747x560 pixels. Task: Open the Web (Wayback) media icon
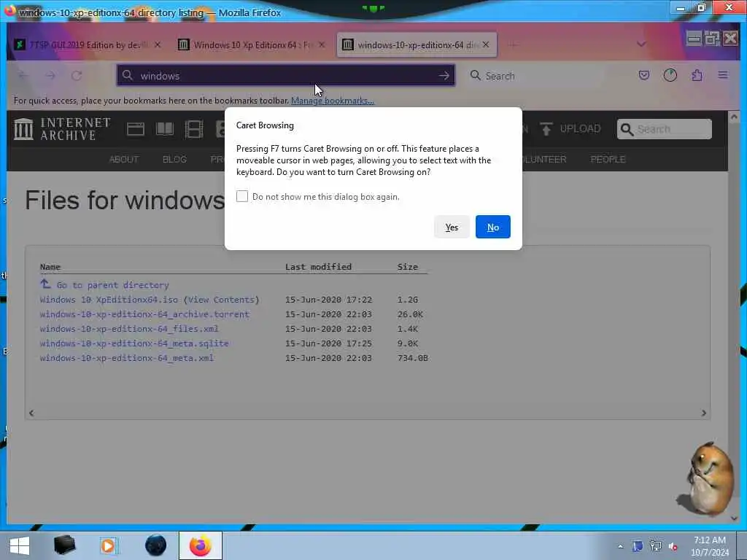tap(135, 129)
